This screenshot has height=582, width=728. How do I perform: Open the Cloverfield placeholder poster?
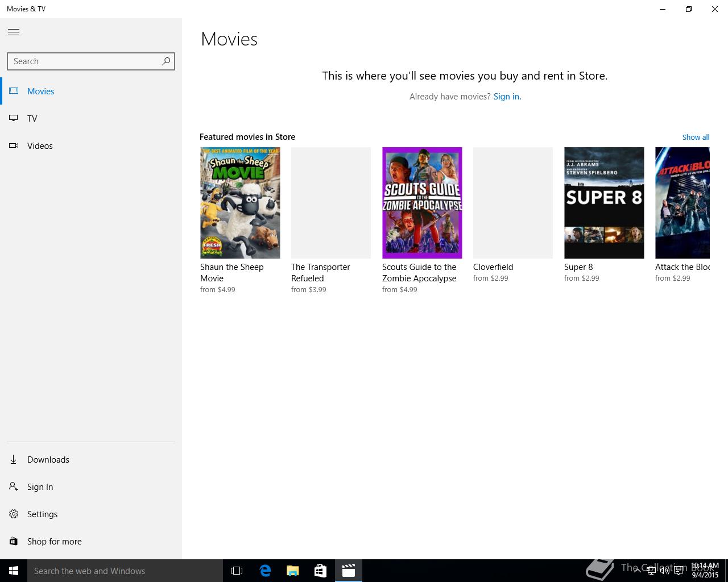[513, 203]
